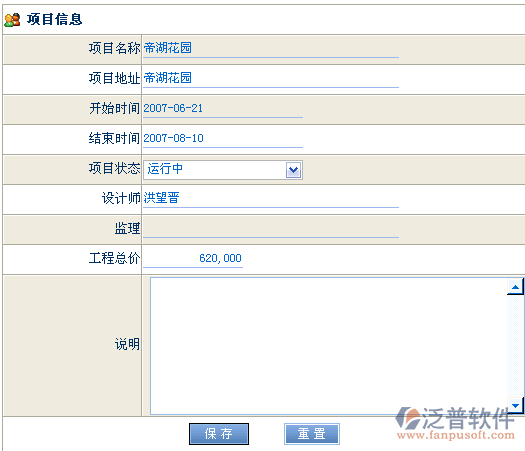Focus the 开始时间 date field

click(223, 109)
